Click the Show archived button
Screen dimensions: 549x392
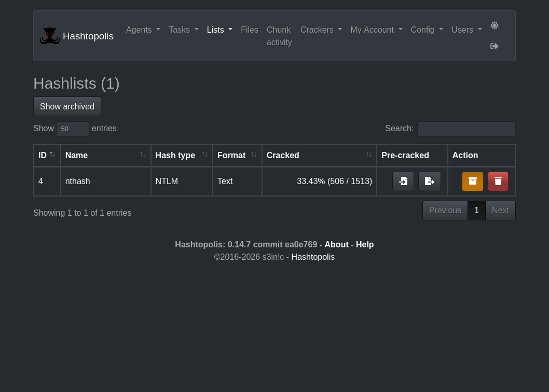(x=67, y=106)
